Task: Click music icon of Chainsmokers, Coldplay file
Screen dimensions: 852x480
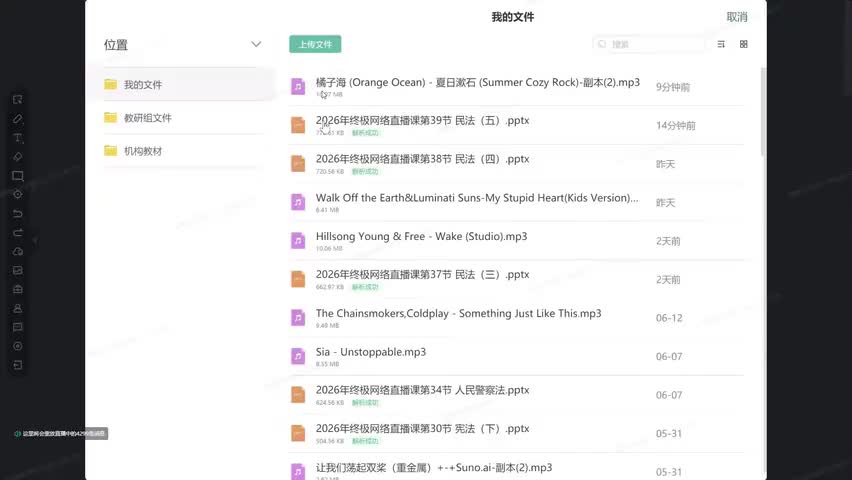Action: tap(298, 317)
